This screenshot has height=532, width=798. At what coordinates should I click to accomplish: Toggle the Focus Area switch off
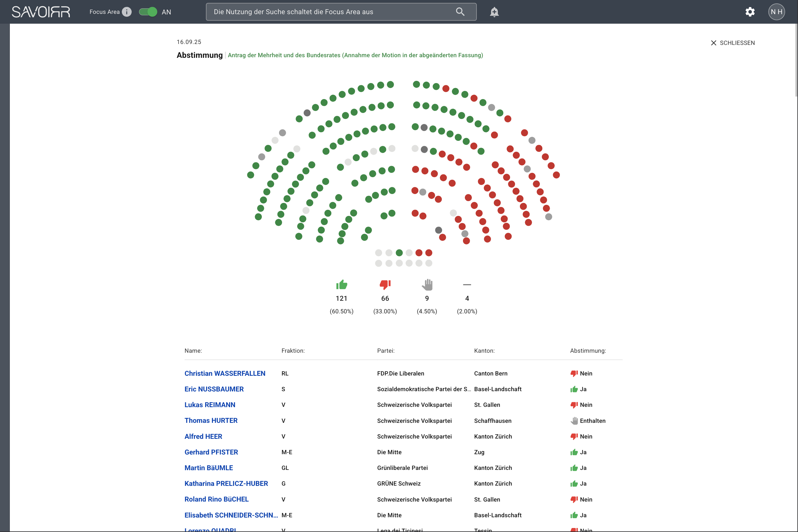coord(148,12)
